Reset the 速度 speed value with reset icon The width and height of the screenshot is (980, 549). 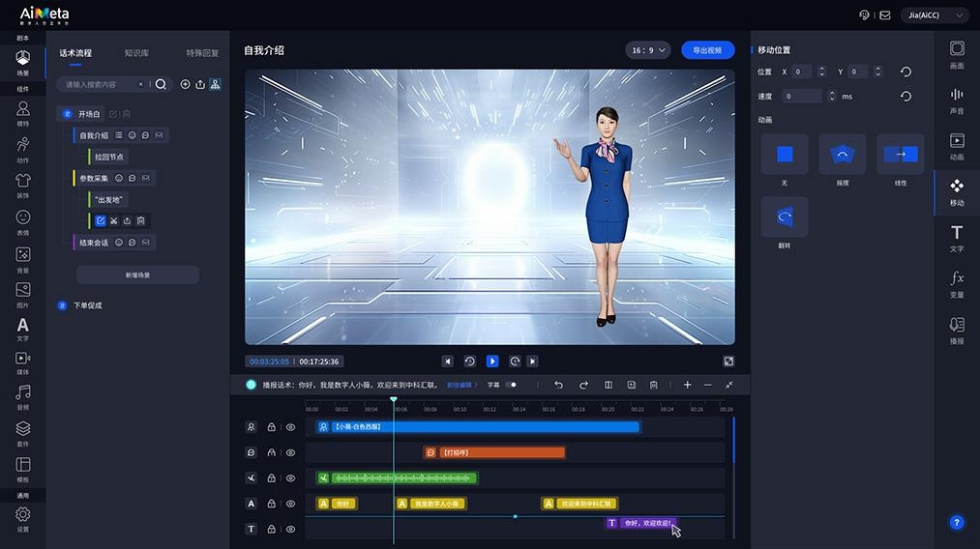click(x=906, y=97)
